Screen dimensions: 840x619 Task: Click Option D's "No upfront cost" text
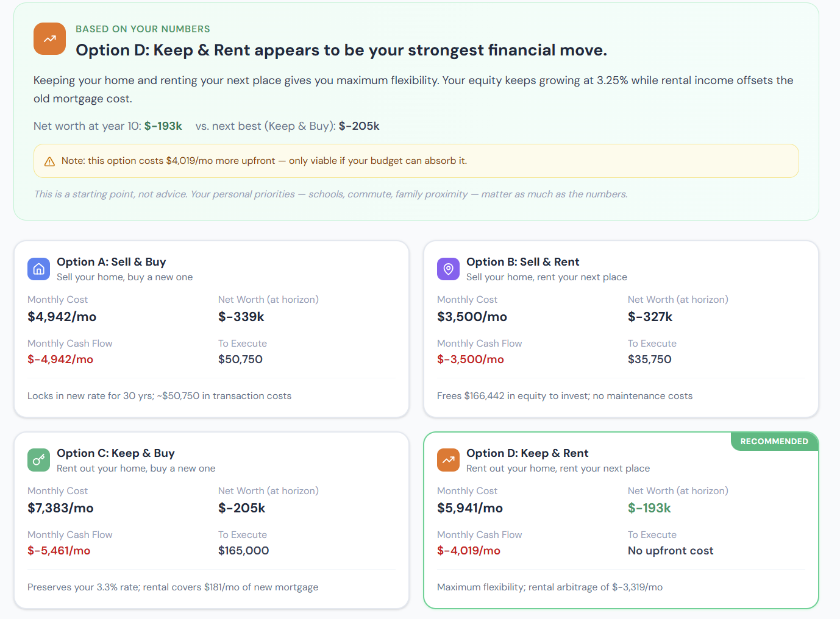tap(670, 551)
